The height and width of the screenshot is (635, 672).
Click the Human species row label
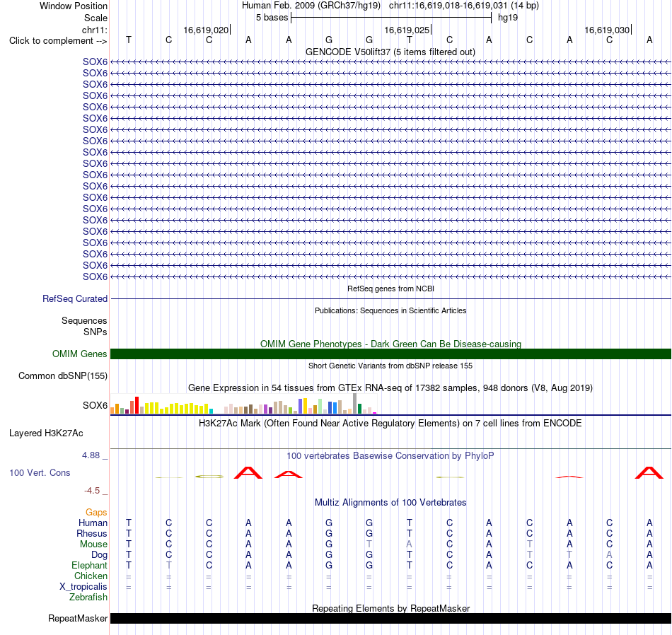[x=93, y=523]
